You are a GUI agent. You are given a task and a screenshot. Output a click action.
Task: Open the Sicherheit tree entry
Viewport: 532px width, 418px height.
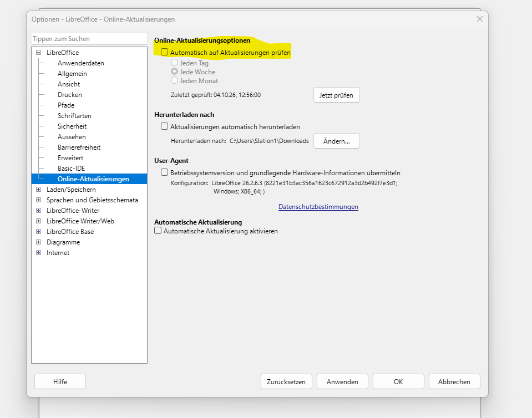coord(72,126)
